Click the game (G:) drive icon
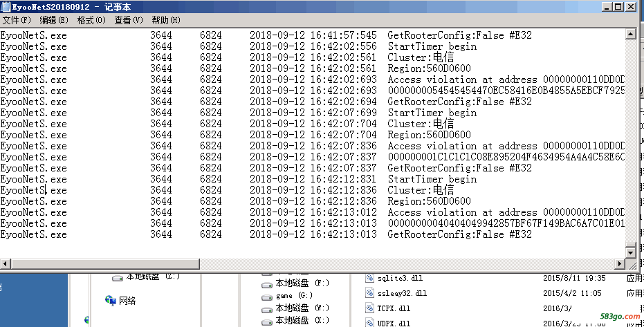644x327 pixels. coord(267,296)
